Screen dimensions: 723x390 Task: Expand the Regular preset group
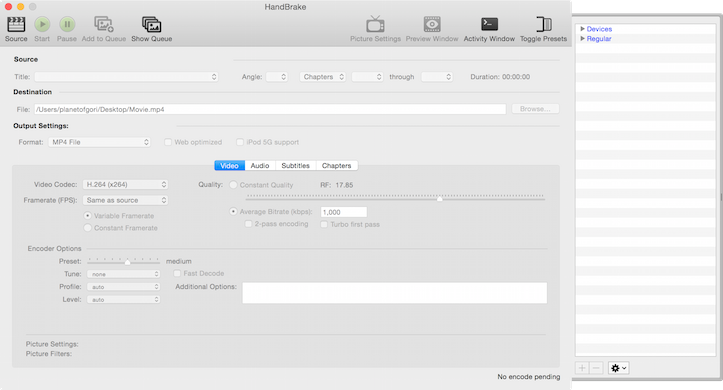582,39
